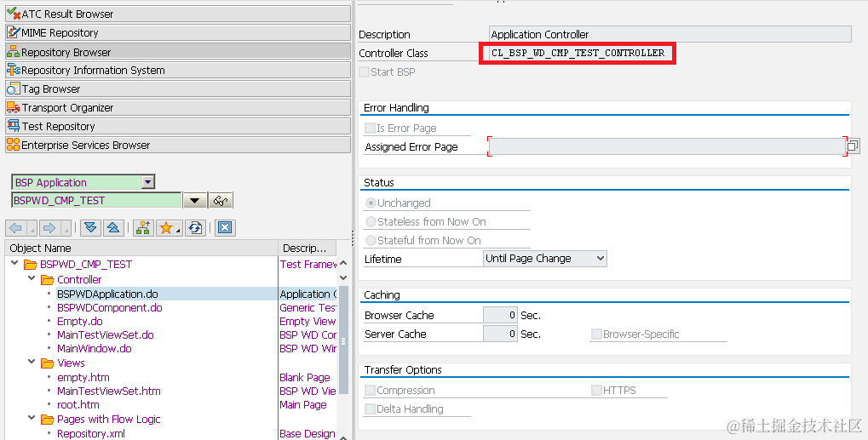Viewport: 868px width, 440px height.
Task: Open BSPWDApplication.do controller
Action: click(x=107, y=294)
